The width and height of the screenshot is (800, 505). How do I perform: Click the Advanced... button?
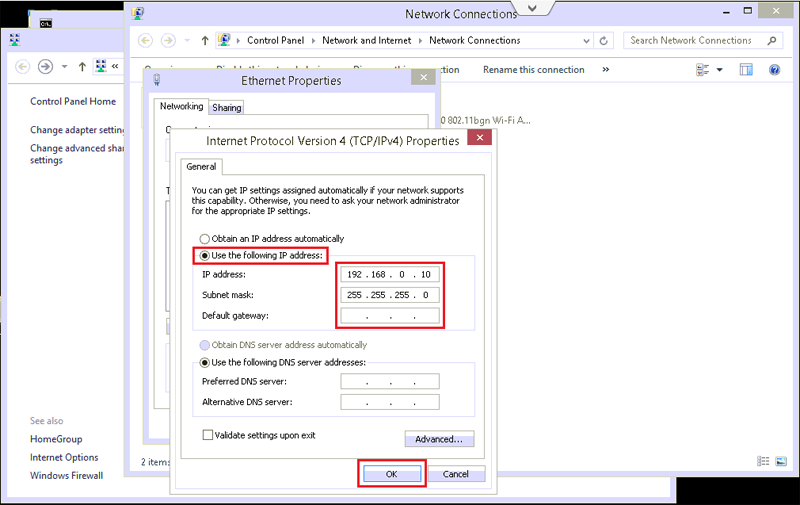(x=439, y=439)
